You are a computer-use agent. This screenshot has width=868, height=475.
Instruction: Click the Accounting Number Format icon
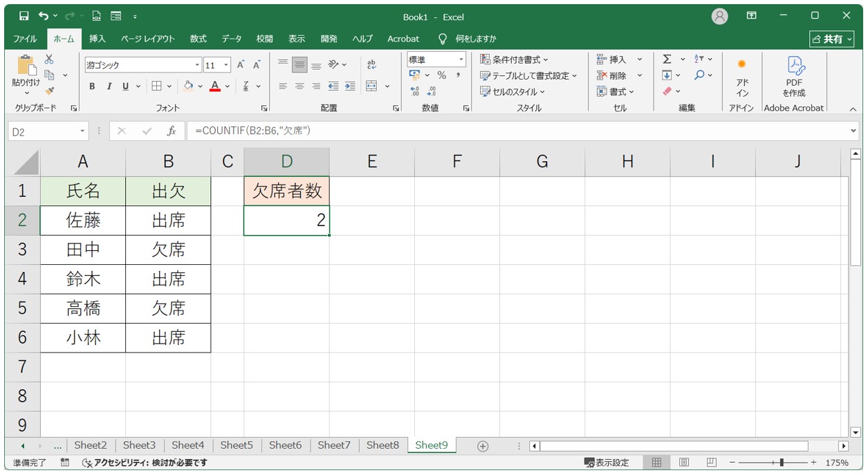[415, 75]
